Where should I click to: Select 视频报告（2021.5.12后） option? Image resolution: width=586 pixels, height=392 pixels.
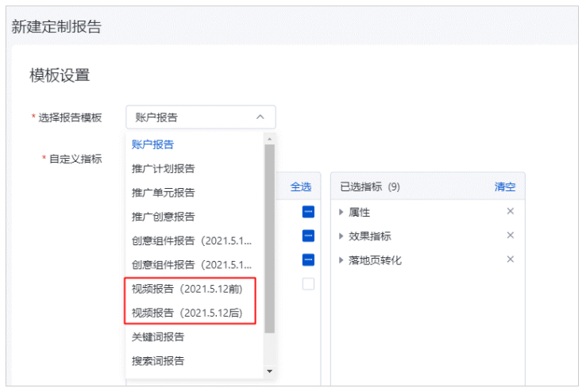pos(187,313)
